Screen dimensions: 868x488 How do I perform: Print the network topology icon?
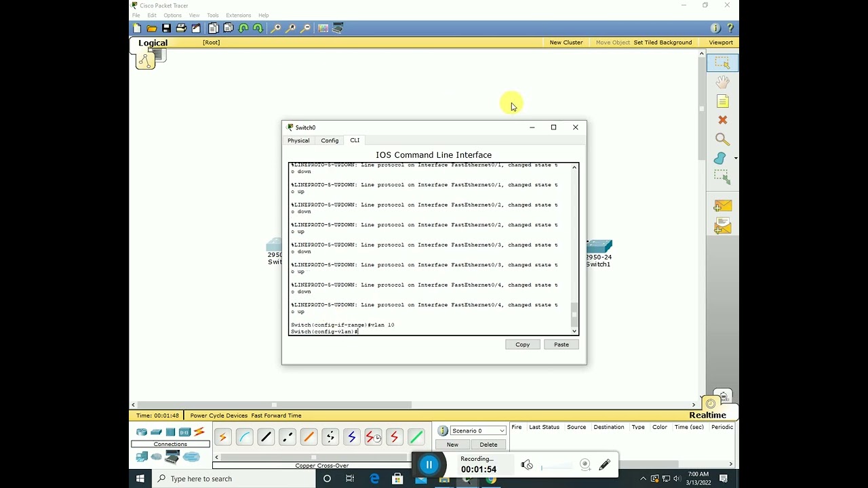tap(181, 28)
